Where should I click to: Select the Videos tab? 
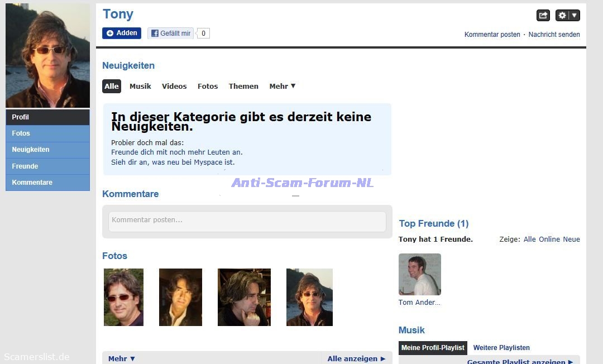(174, 87)
